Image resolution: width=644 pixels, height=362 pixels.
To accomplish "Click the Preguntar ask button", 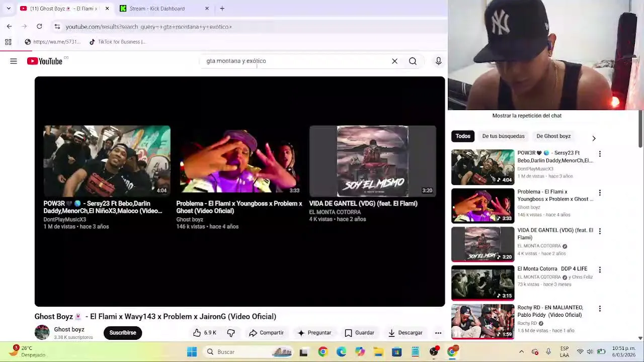I will click(314, 333).
